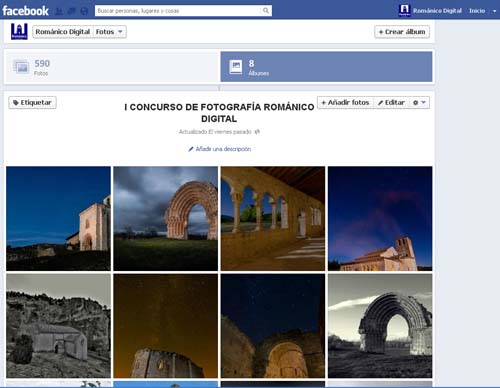
Task: Click the photos icon beside 590
Action: pos(22,67)
